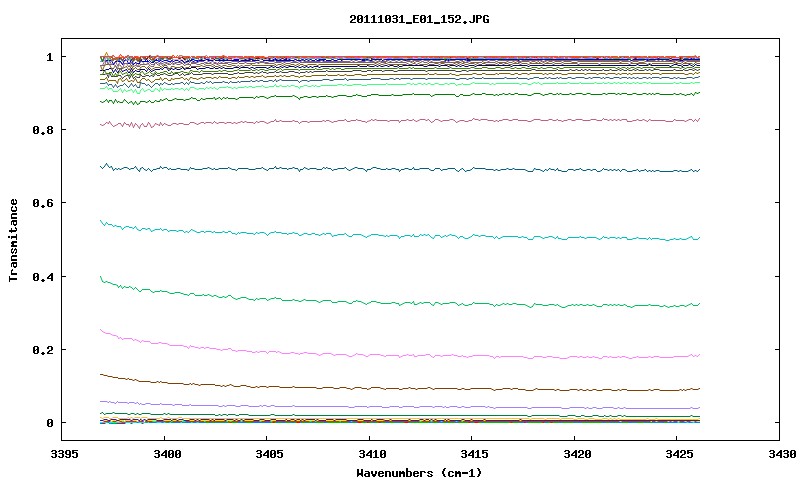
Task: Select the brown curve near 0.09 transmittance
Action: 398,389
